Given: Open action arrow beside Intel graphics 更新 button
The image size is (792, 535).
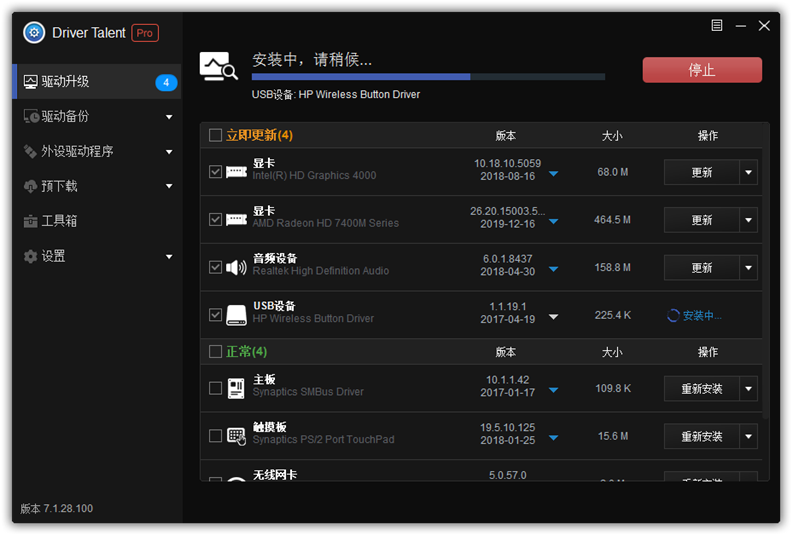Looking at the screenshot, I should [749, 172].
